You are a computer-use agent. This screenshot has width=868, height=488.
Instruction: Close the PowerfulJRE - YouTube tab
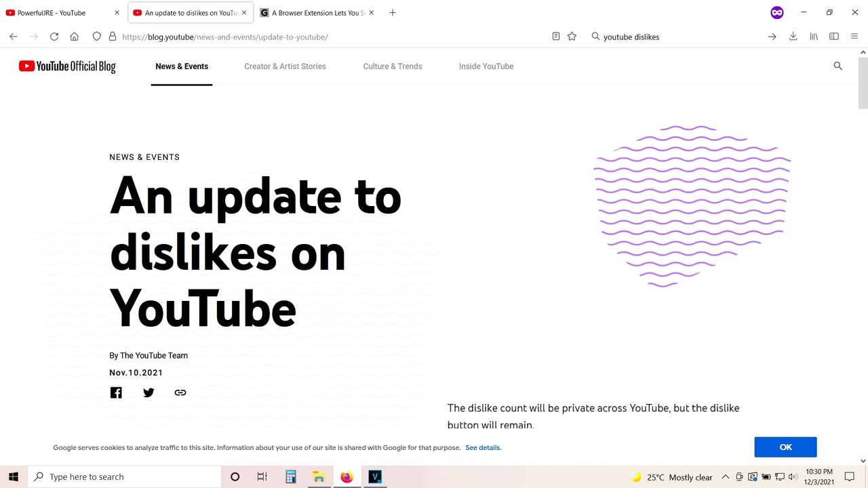pos(117,13)
